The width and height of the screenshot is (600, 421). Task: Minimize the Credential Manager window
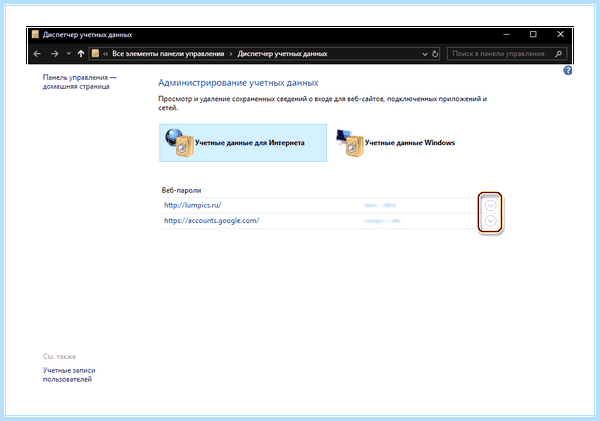506,34
